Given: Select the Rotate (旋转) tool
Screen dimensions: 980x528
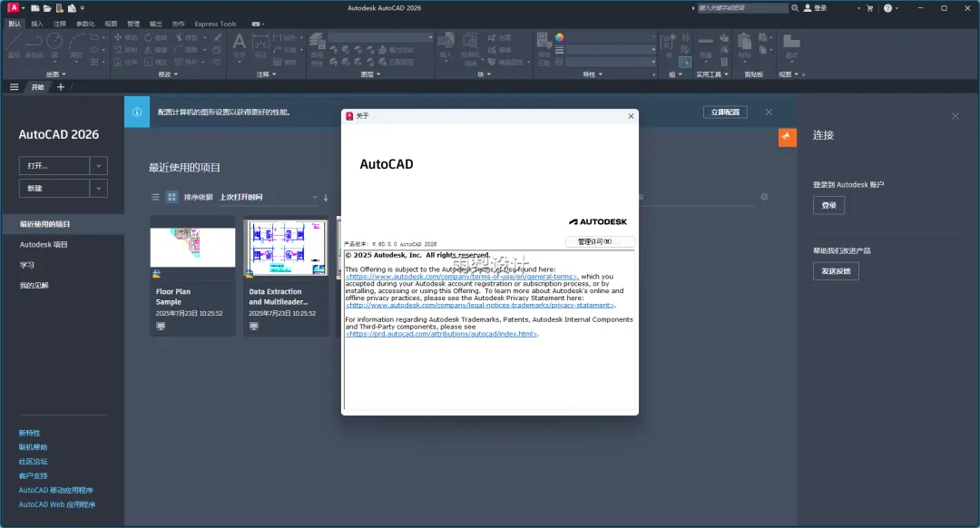Looking at the screenshot, I should (x=156, y=37).
